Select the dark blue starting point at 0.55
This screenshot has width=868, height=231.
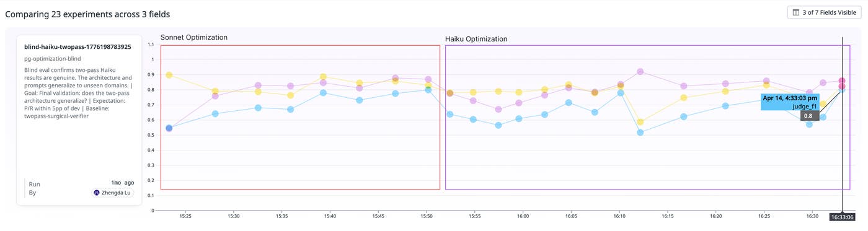tap(169, 128)
